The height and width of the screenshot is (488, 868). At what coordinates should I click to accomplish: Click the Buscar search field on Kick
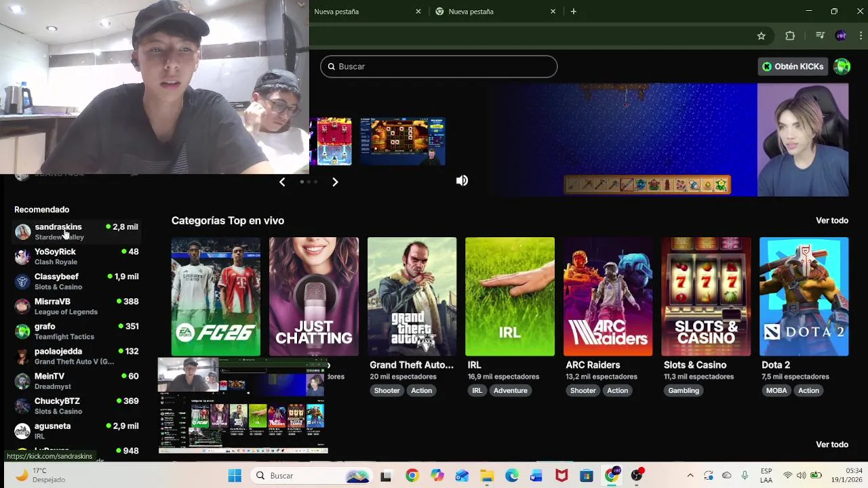(439, 66)
